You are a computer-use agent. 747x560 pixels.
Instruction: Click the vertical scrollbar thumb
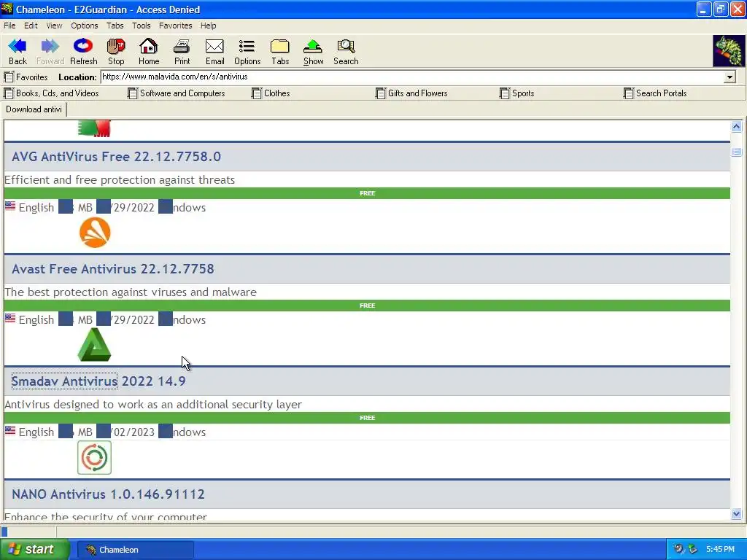click(736, 152)
